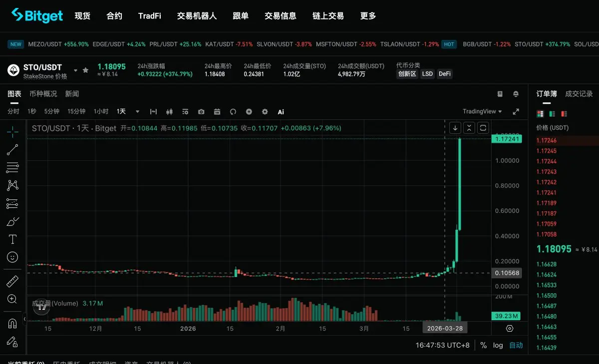Toggle log scale on price axis
The height and width of the screenshot is (364, 599).
tap(498, 345)
